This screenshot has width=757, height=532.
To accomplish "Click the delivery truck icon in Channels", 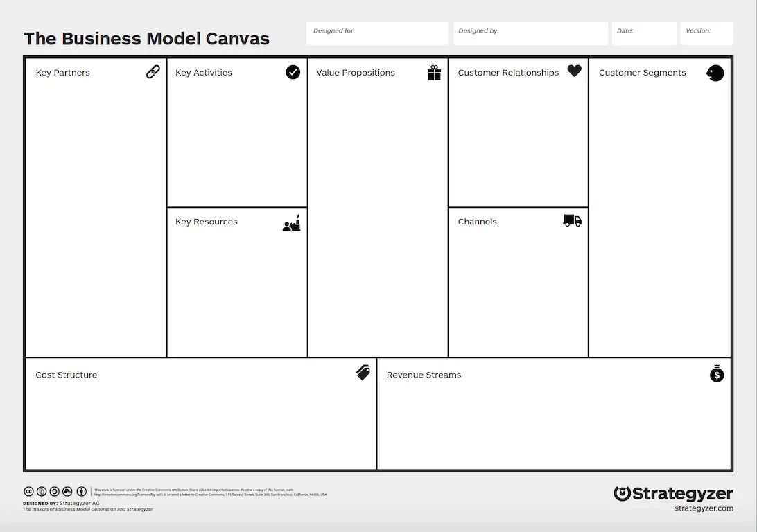I will click(571, 220).
